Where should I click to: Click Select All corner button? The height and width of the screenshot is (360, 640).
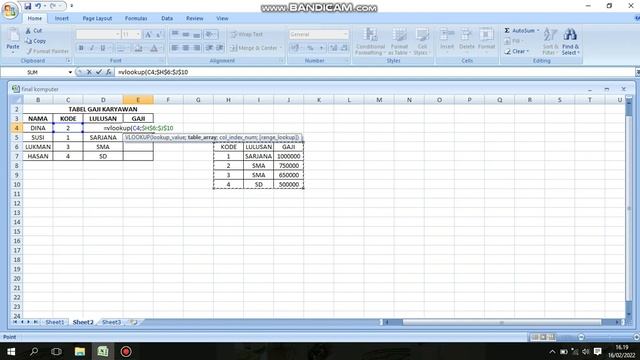coord(16,100)
